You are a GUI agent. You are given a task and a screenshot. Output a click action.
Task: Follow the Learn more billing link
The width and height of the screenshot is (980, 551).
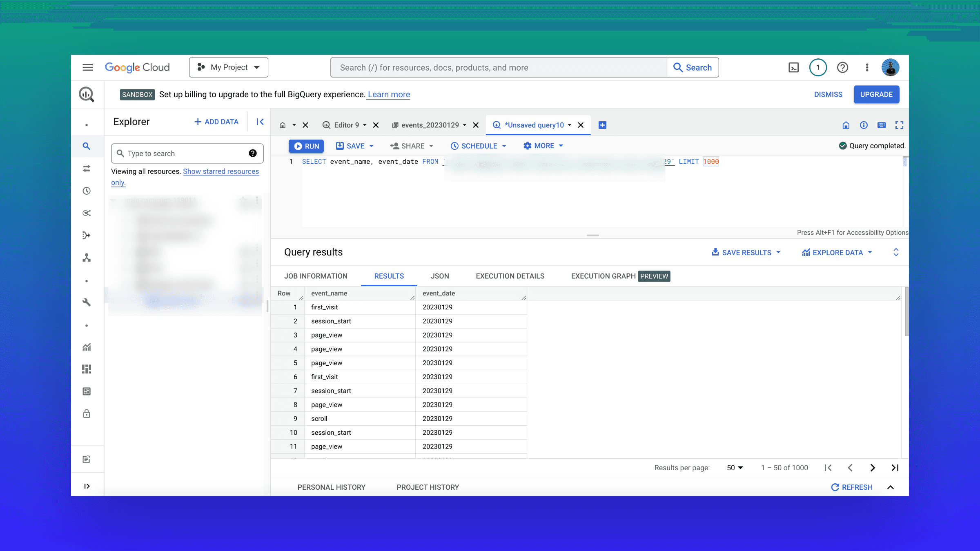tap(389, 94)
